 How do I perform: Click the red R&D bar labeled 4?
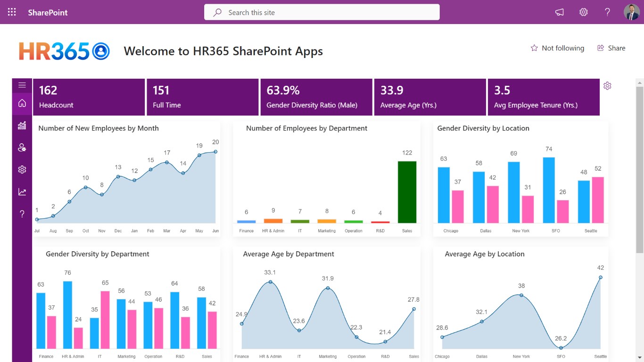pyautogui.click(x=380, y=222)
